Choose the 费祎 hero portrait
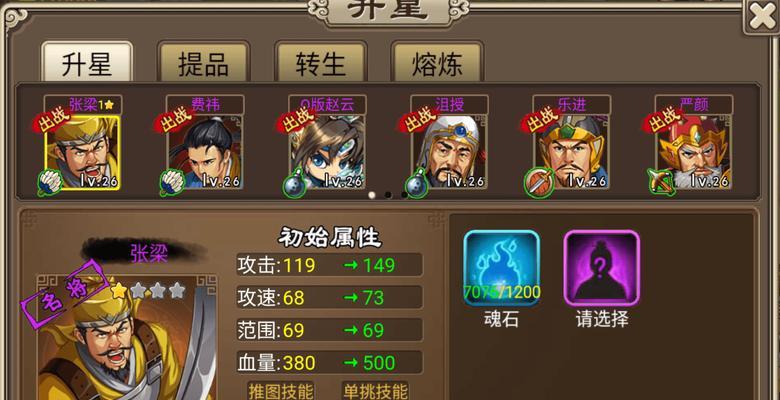 pyautogui.click(x=205, y=152)
